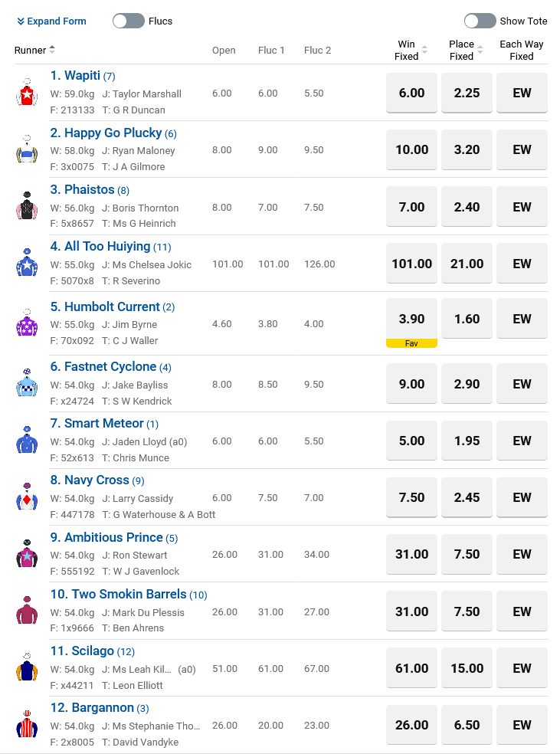Sort runners by the Runner column arrows
The height and width of the screenshot is (754, 560).
[52, 50]
